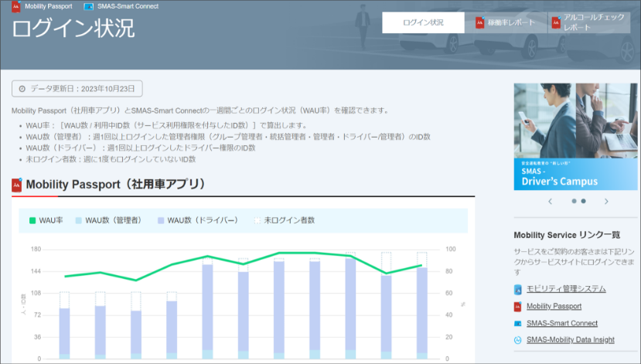Select the ログイン状況 tab
This screenshot has width=641, height=364.
coord(423,22)
